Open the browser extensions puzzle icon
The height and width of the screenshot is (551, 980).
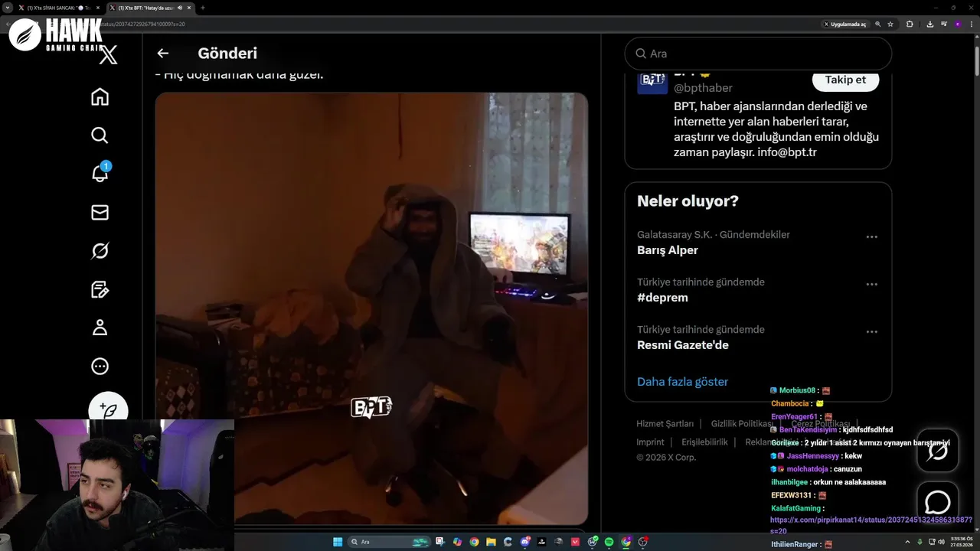(910, 24)
